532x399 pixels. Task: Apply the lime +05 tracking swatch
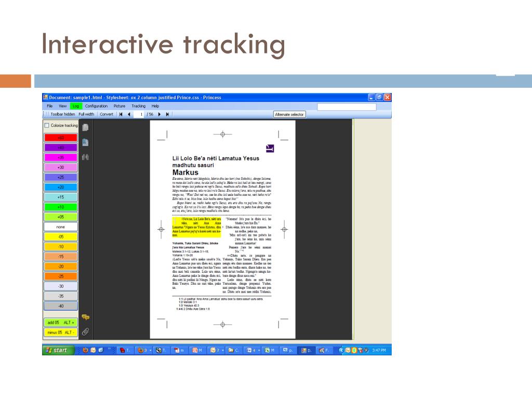pyautogui.click(x=61, y=217)
